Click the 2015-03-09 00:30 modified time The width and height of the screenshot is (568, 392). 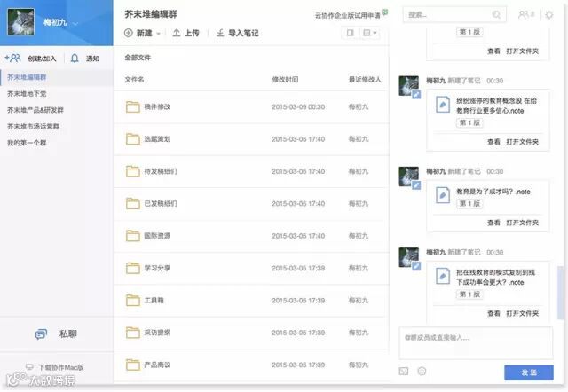pyautogui.click(x=298, y=107)
